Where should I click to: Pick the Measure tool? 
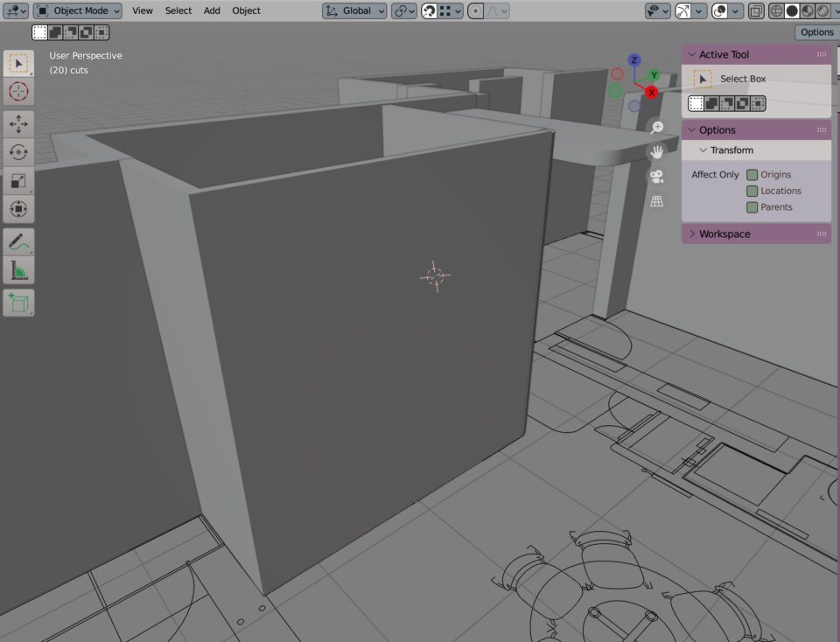click(x=18, y=271)
